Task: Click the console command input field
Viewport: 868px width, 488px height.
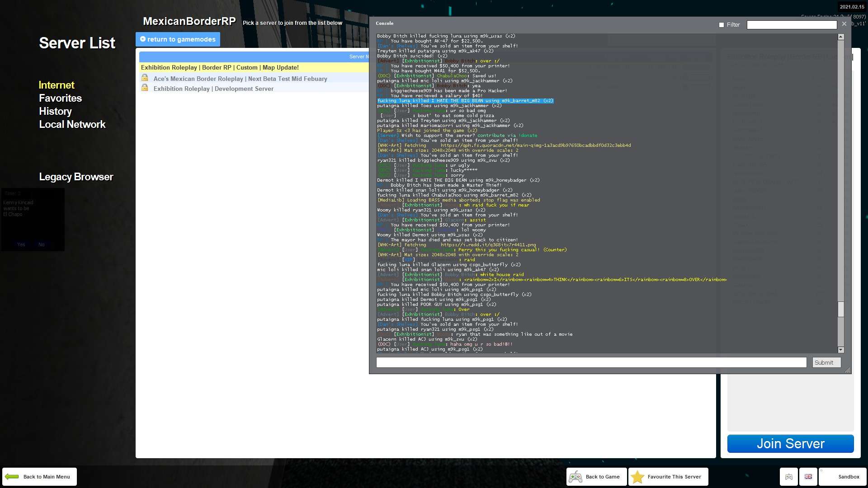Action: 591,362
